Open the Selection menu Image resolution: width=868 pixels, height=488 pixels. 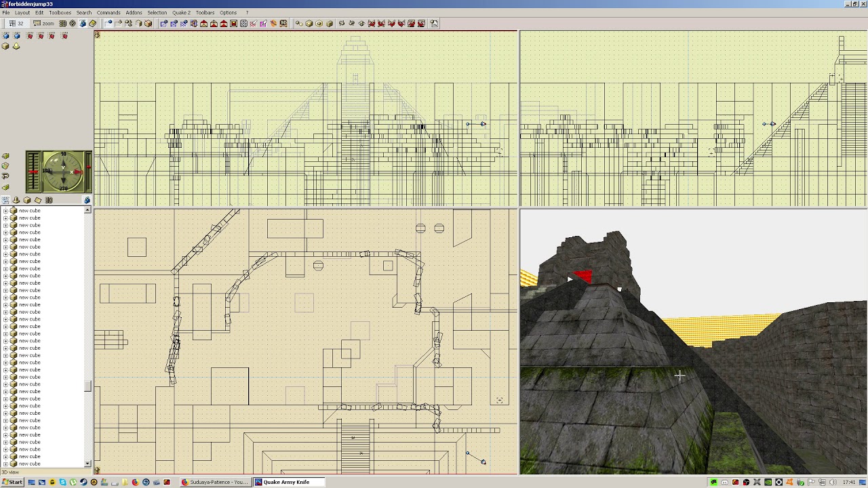click(x=157, y=12)
